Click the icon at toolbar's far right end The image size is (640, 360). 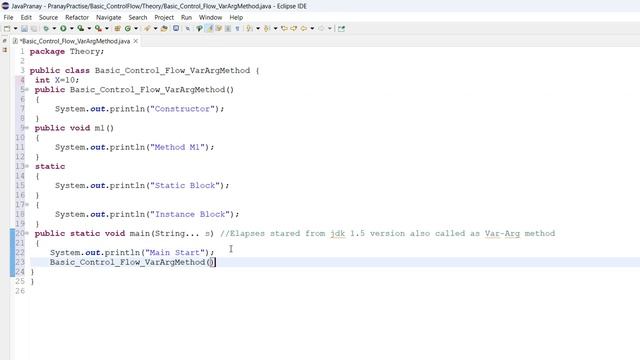tap(341, 29)
